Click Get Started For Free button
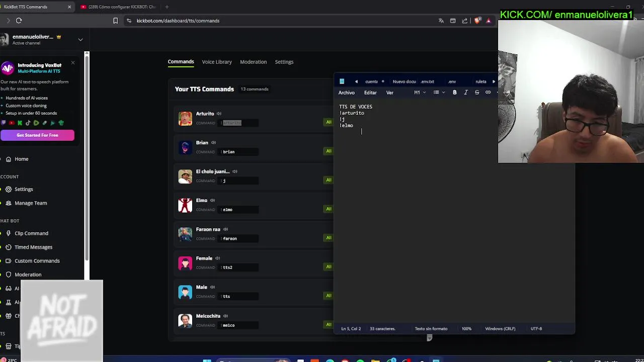This screenshot has height=362, width=644. 37,135
